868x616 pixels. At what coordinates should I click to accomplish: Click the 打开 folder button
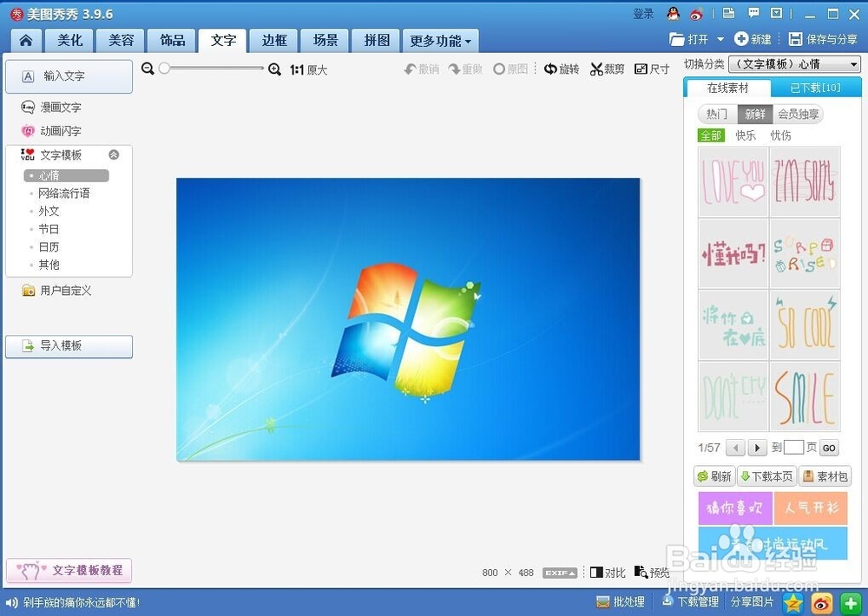(x=689, y=39)
